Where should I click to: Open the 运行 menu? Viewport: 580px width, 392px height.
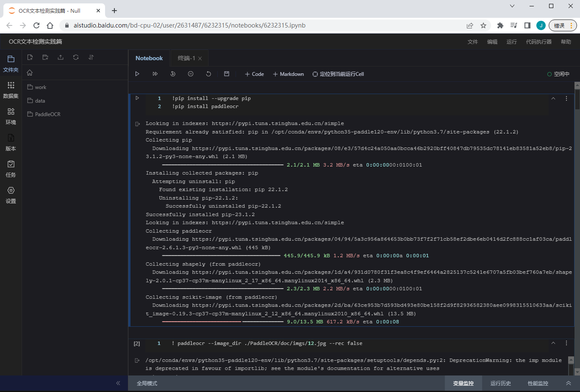point(512,42)
